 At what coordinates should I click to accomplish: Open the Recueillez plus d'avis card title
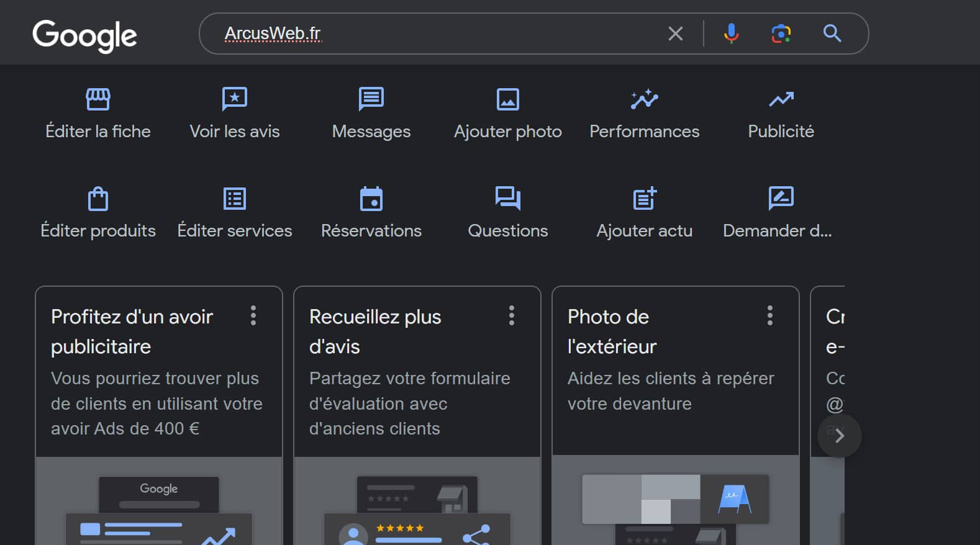375,331
